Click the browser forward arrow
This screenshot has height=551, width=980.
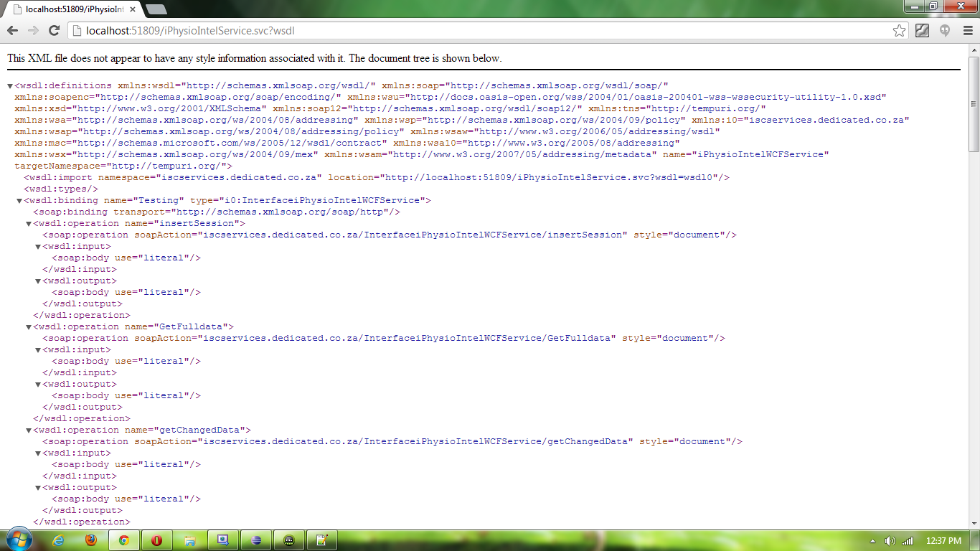click(x=33, y=30)
